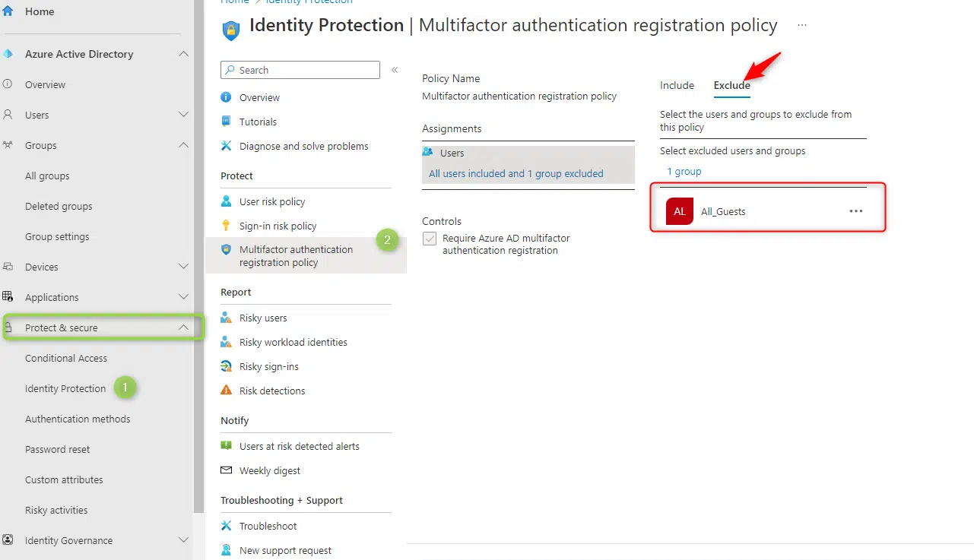Click 'Risky sign-ins' label
This screenshot has height=560, width=974.
pyautogui.click(x=269, y=366)
